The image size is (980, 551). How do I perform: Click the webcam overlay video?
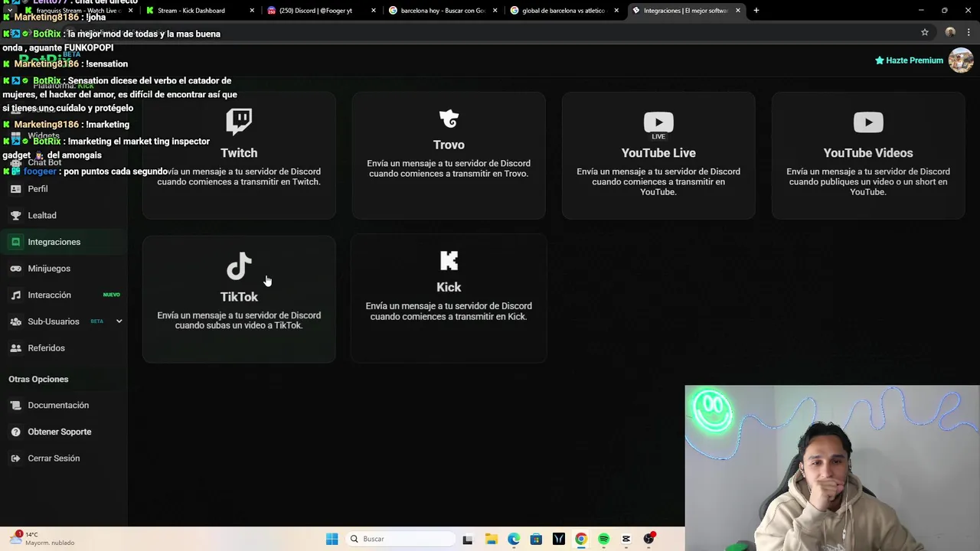pyautogui.click(x=832, y=468)
